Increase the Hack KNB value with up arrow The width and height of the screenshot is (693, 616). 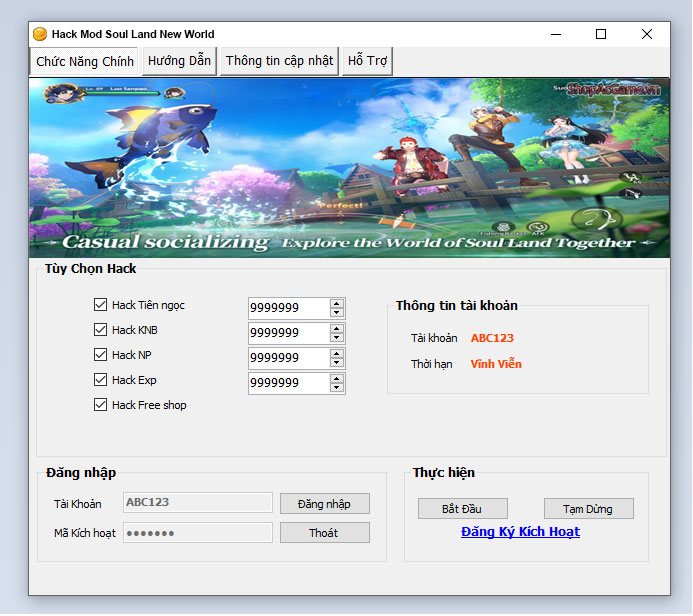[x=337, y=329]
